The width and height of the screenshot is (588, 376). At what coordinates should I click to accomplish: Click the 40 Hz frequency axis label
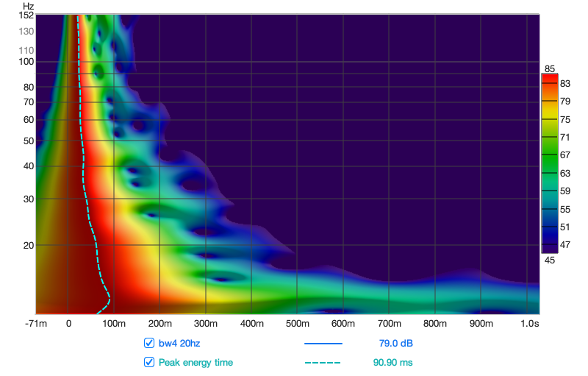29,166
